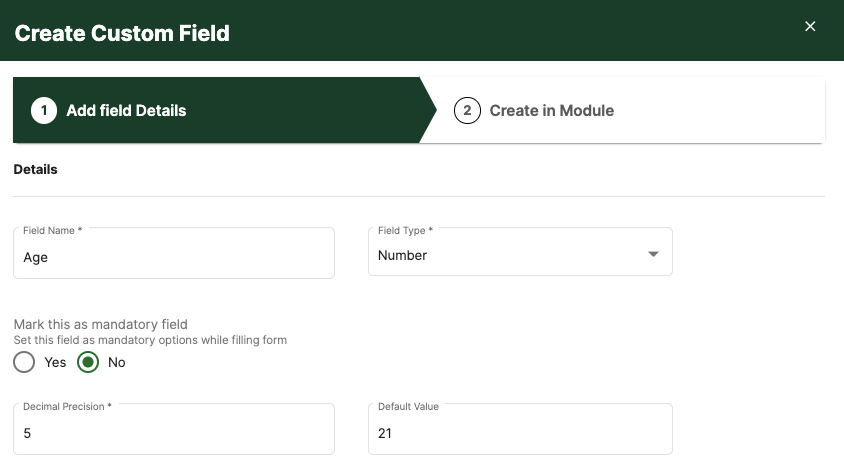Image resolution: width=844 pixels, height=470 pixels.
Task: Click the Default Value label
Action: [408, 406]
